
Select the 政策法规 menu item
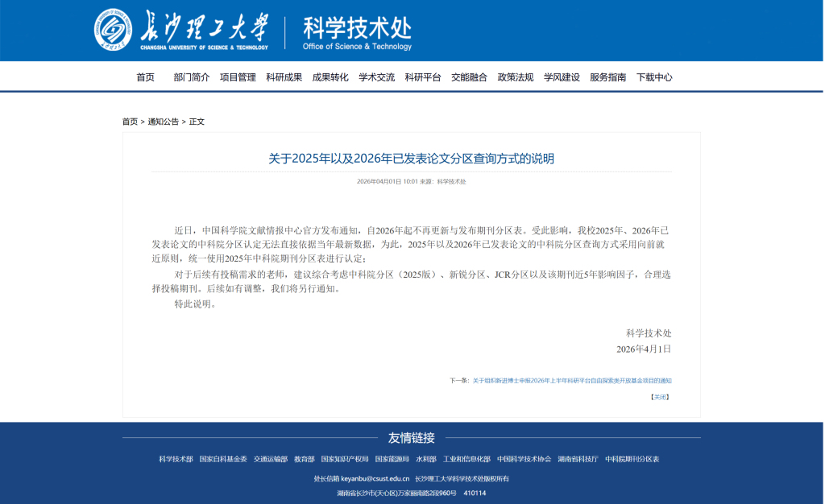(x=516, y=77)
